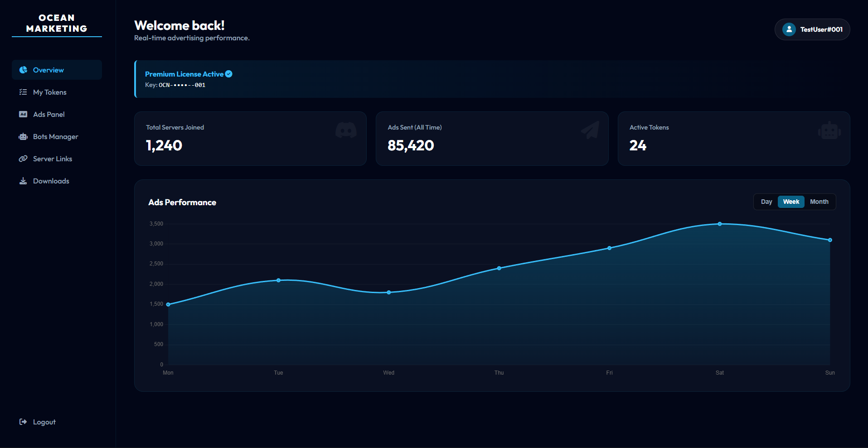Open the Server Links section

(52, 159)
